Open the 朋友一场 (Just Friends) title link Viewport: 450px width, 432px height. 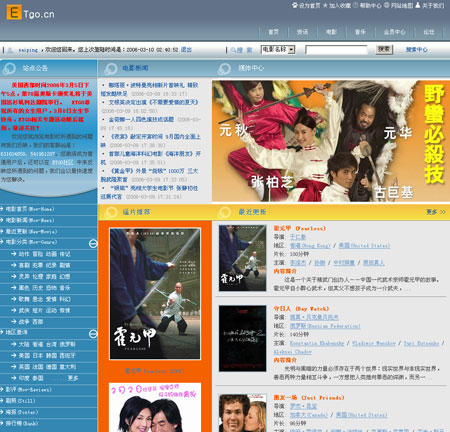pyautogui.click(x=309, y=398)
